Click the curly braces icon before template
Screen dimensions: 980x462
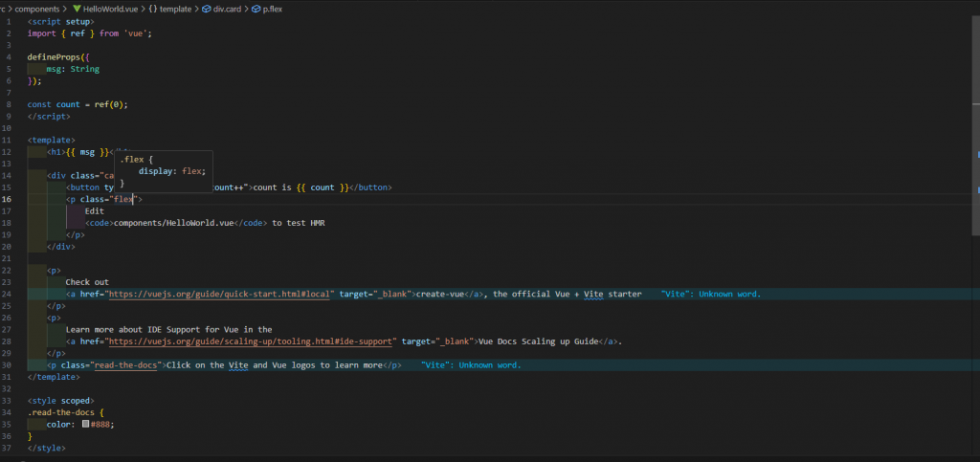pyautogui.click(x=152, y=10)
